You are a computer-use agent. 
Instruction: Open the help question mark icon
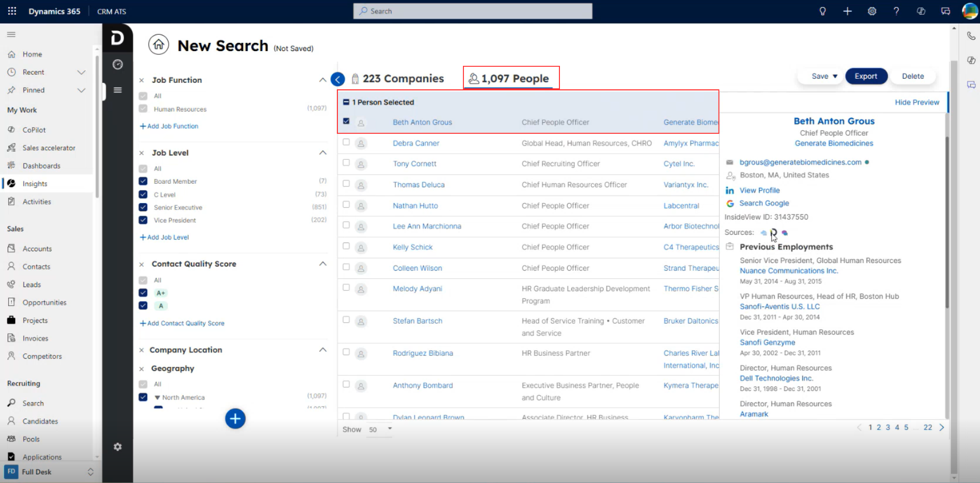tap(896, 11)
